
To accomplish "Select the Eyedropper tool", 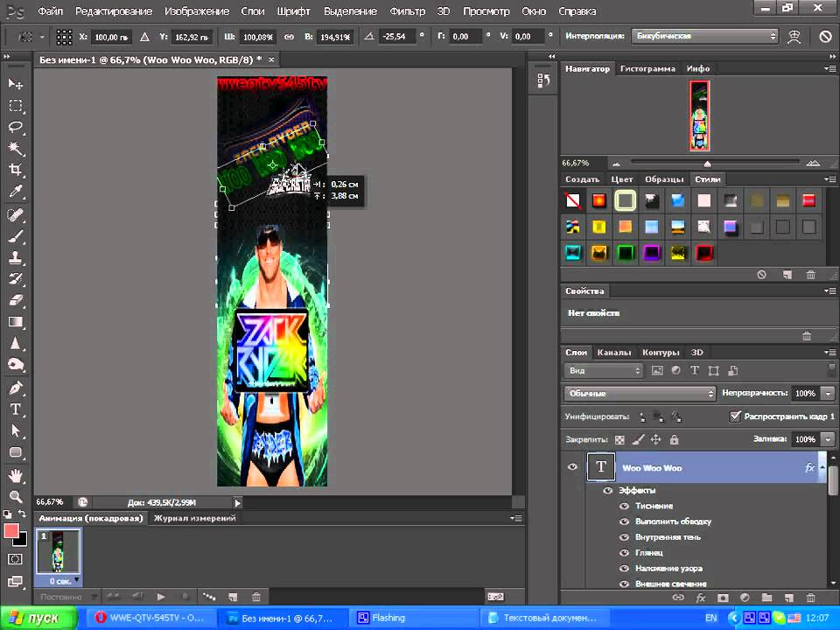I will tap(16, 192).
